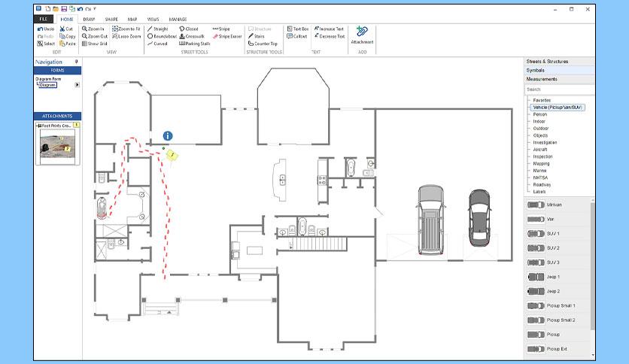This screenshot has width=629, height=364.
Task: Click the blue info marker on the diagram
Action: pyautogui.click(x=168, y=136)
